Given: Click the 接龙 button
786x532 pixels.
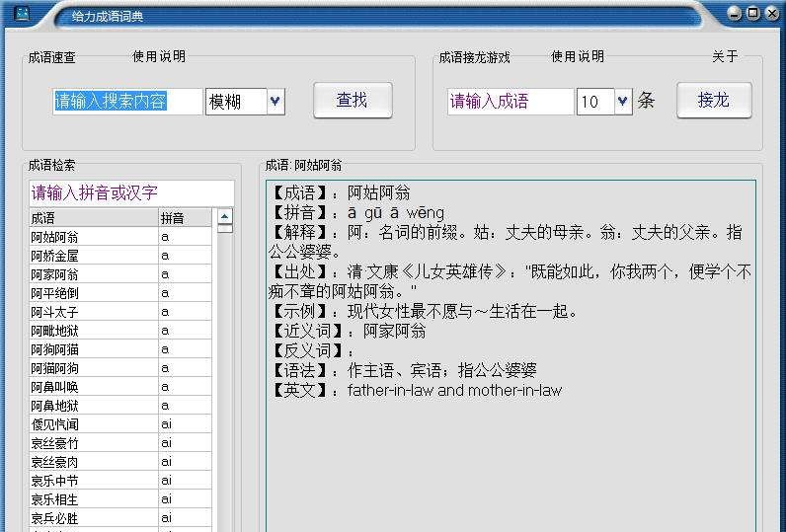Looking at the screenshot, I should pyautogui.click(x=714, y=101).
